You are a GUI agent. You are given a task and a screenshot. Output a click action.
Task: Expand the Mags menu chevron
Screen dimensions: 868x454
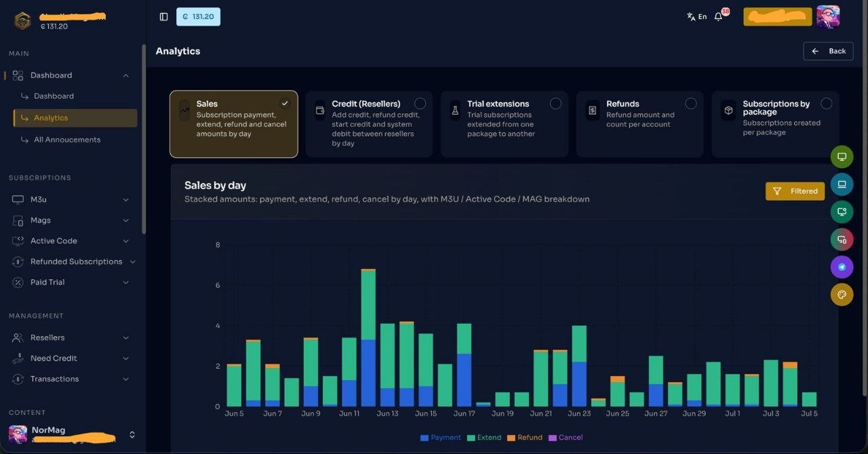point(126,220)
